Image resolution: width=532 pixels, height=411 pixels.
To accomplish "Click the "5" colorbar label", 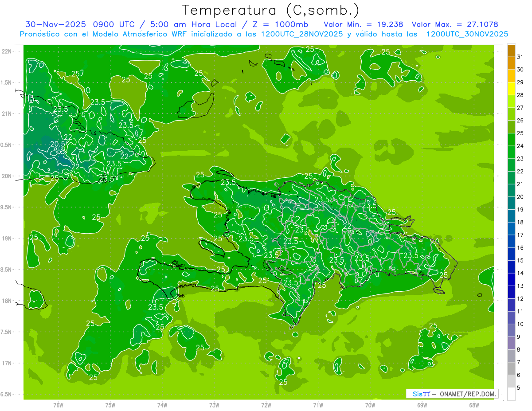I will coord(519,388).
